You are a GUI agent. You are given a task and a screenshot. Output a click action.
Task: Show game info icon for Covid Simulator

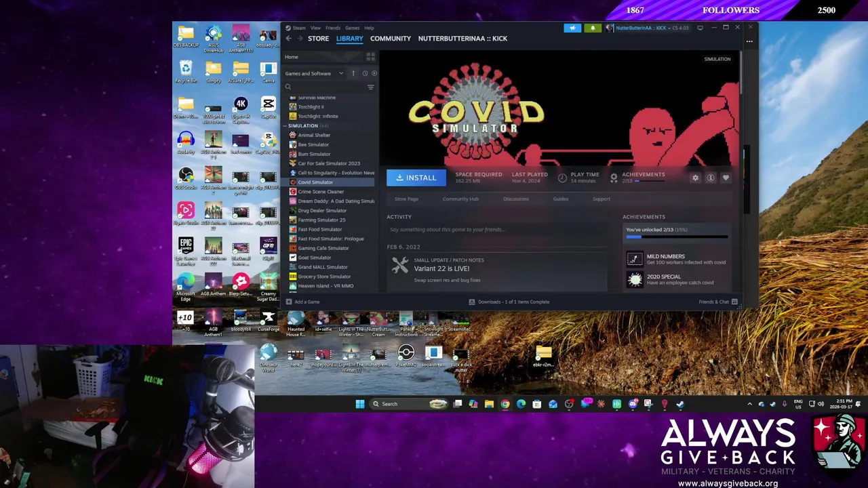pyautogui.click(x=710, y=178)
